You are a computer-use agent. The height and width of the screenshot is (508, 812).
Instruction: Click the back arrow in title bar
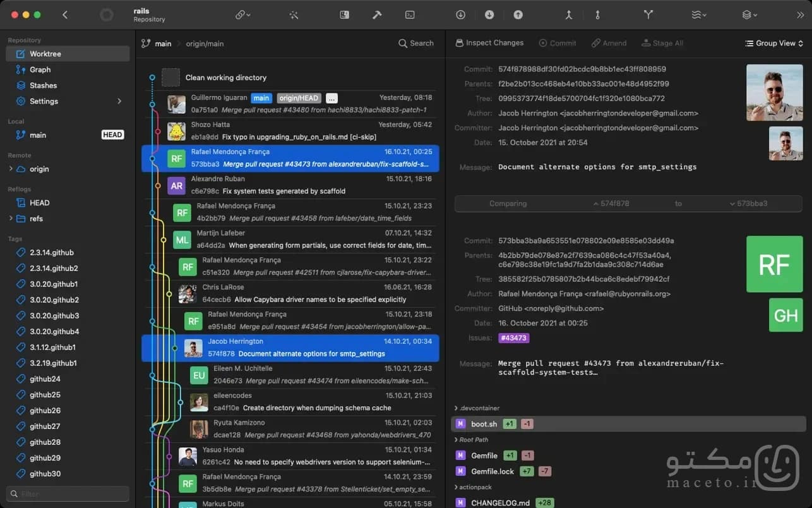65,15
